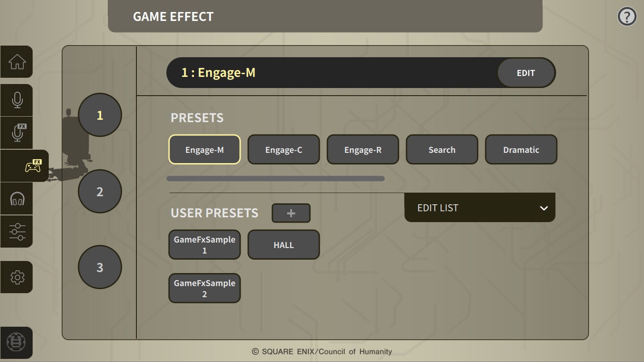The height and width of the screenshot is (362, 644).
Task: Open the Headphones monitor icon
Action: coord(17,198)
